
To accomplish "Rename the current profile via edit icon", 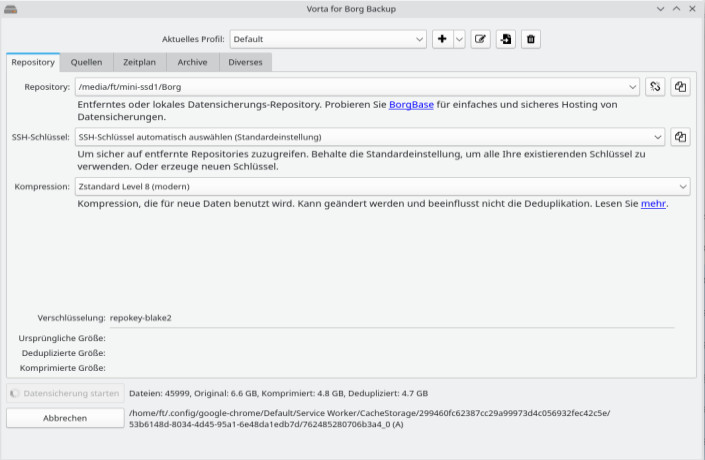I will point(480,39).
